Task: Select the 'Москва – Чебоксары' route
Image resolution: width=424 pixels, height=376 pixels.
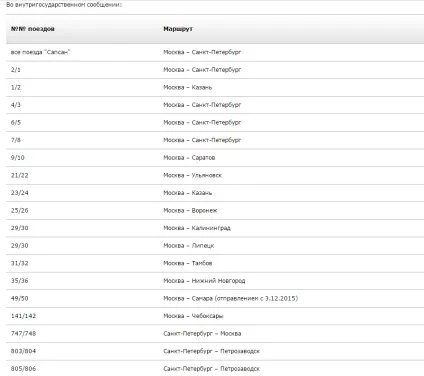Action: point(193,316)
